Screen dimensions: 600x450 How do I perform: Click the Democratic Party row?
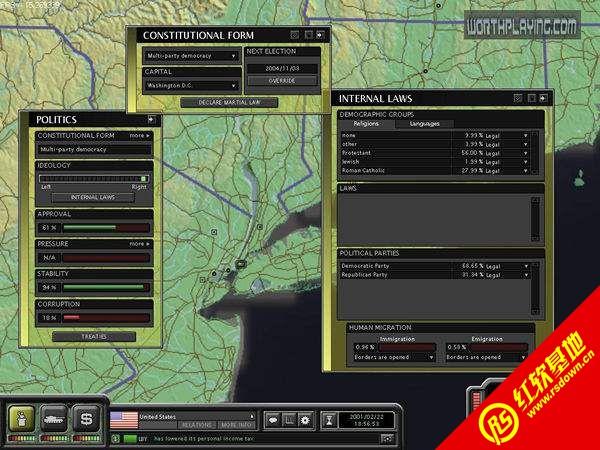click(x=435, y=266)
